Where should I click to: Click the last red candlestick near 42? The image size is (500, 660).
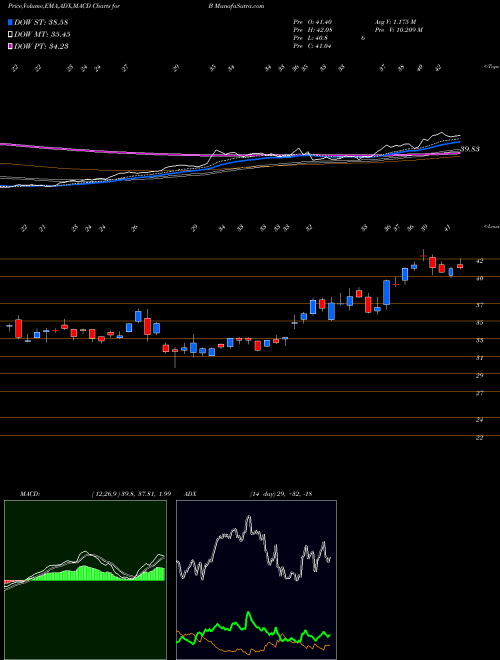coord(460,266)
